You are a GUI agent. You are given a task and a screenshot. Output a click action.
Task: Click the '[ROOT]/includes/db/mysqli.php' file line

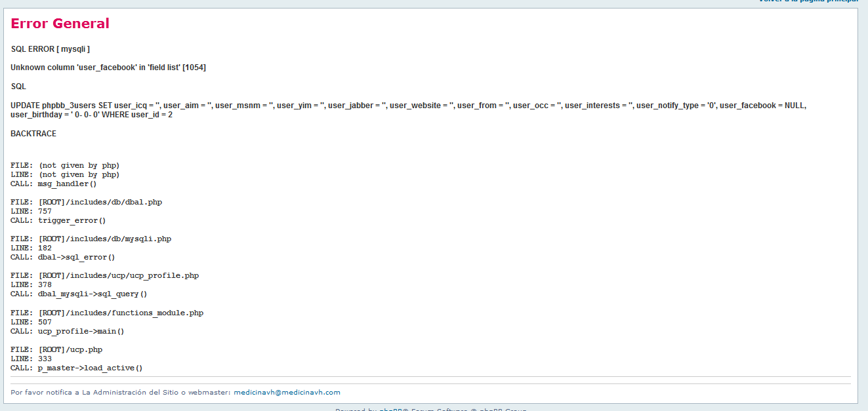91,239
